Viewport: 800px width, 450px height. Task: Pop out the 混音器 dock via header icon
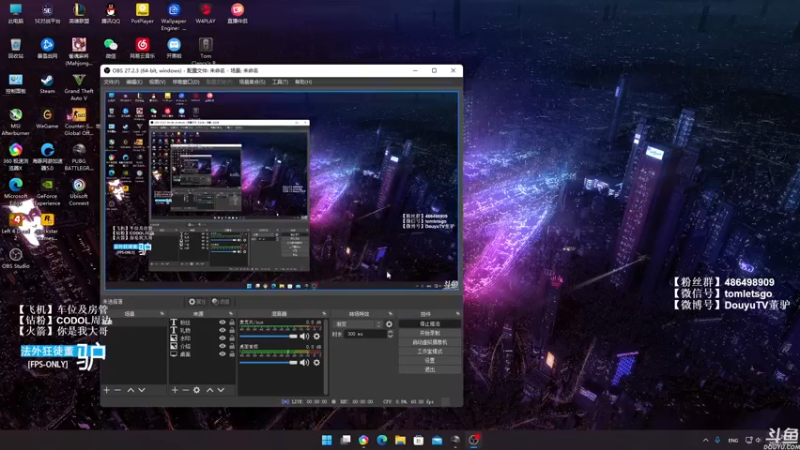coord(324,314)
